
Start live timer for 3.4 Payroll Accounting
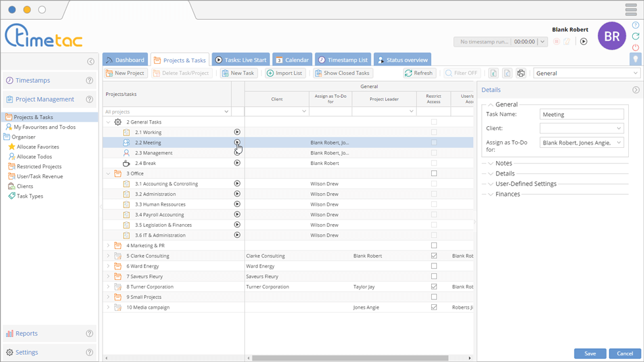(x=237, y=214)
